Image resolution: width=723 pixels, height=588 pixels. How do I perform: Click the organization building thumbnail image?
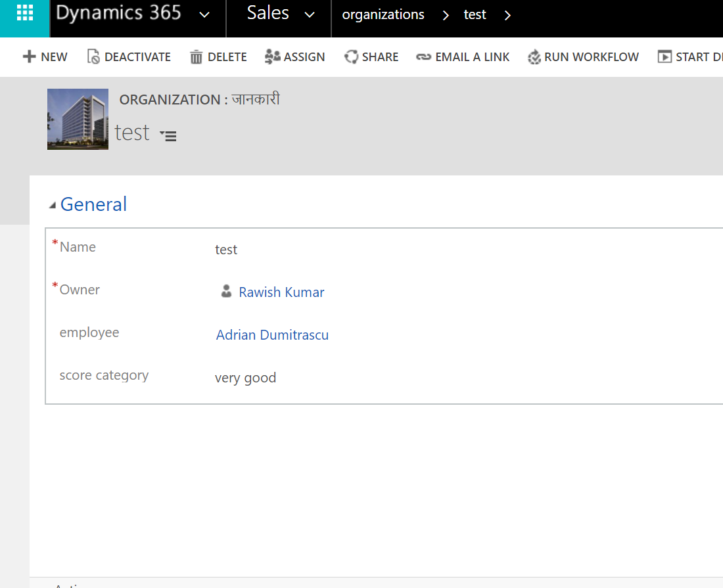[78, 119]
